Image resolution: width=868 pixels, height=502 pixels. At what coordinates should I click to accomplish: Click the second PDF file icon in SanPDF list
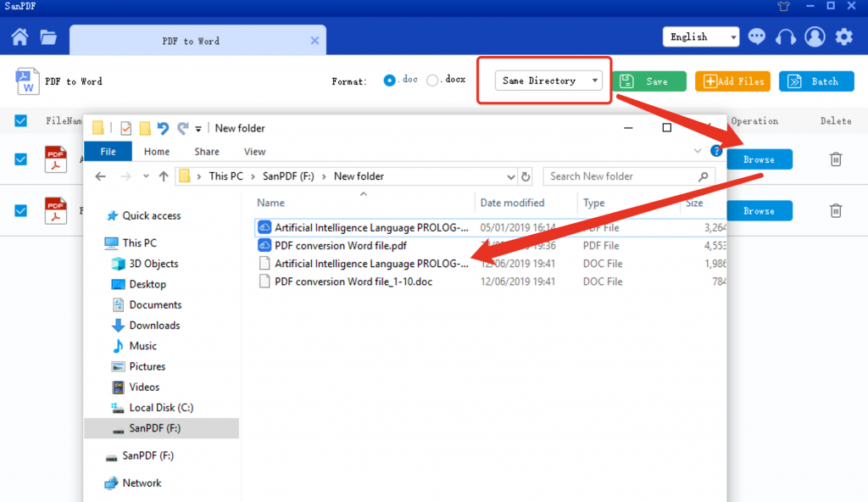pos(55,210)
